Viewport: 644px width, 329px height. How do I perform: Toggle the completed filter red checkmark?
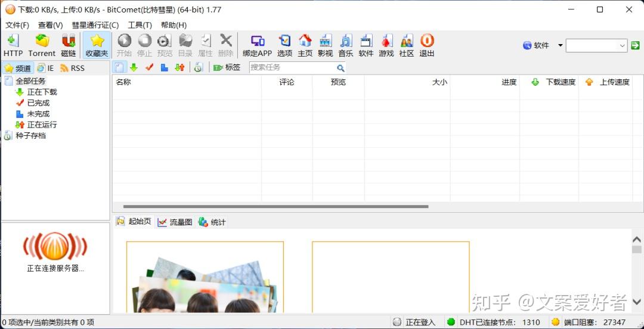click(x=150, y=67)
